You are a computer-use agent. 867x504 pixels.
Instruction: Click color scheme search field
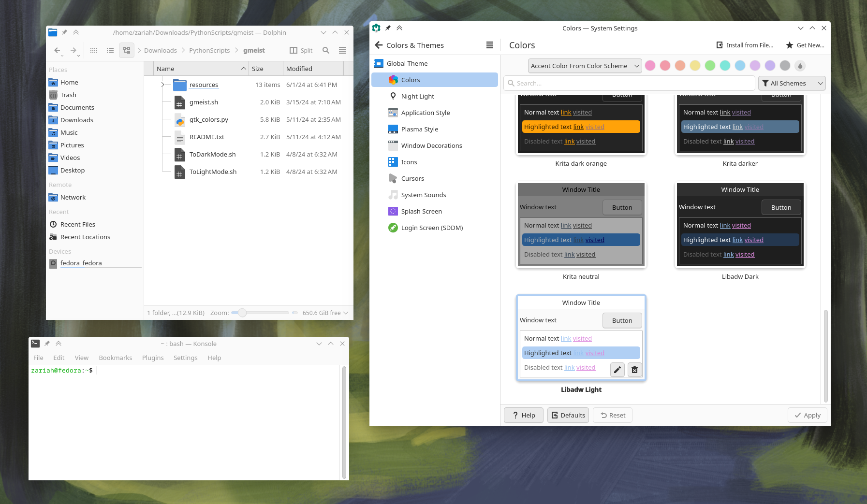tap(629, 83)
